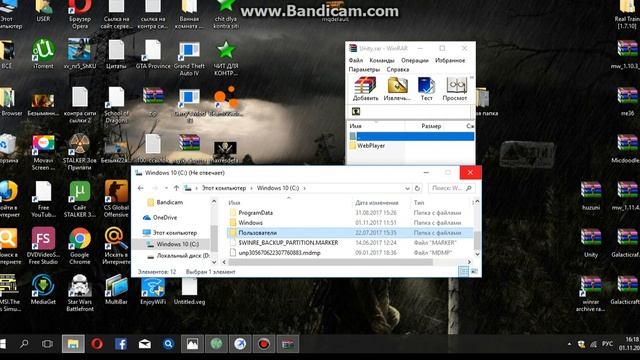Select the parent folder row in WinRAR
The width and height of the screenshot is (640, 360).
(411, 136)
